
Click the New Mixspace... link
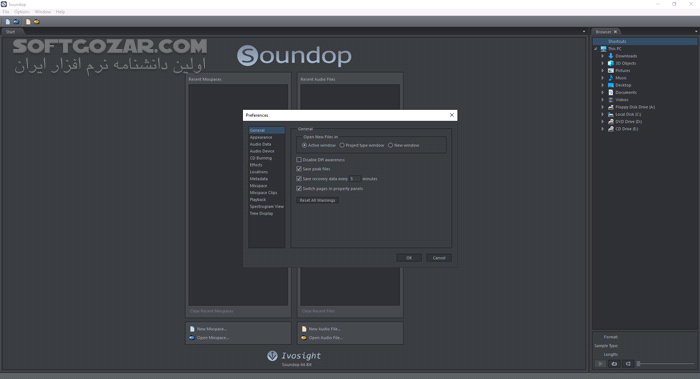(212, 329)
